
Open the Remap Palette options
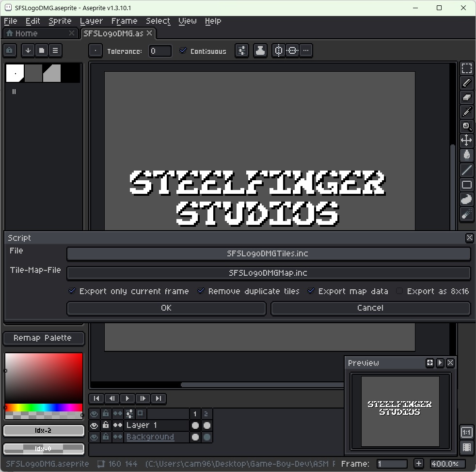click(44, 338)
